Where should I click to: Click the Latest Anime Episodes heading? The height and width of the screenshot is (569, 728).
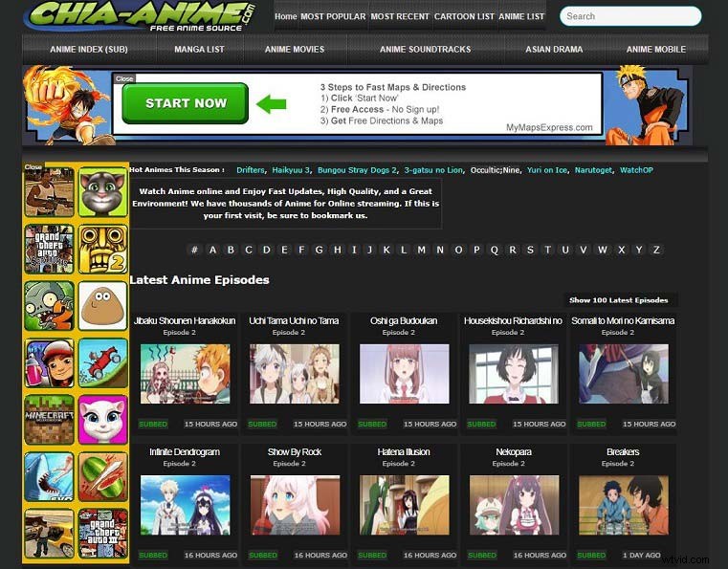pos(200,280)
